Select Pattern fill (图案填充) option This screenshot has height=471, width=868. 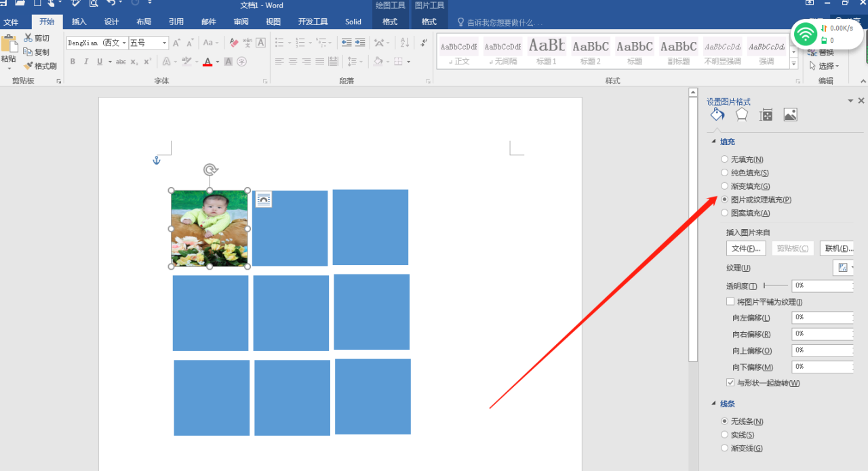coord(724,213)
